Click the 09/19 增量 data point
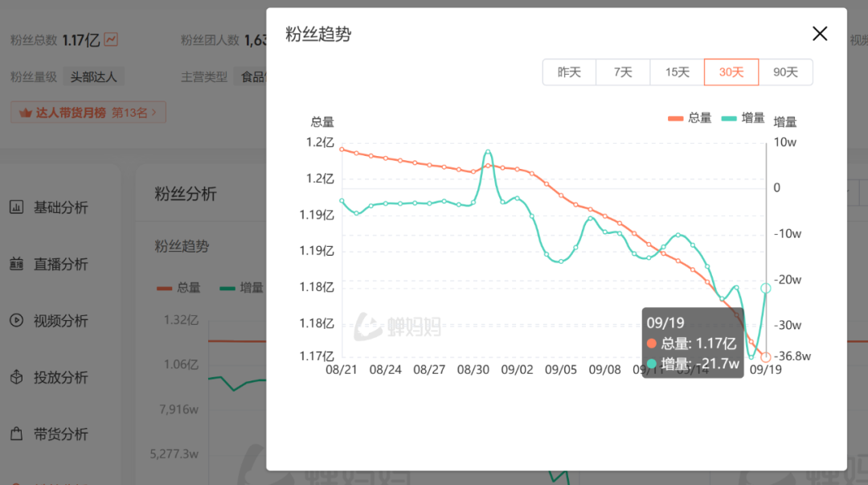The width and height of the screenshot is (868, 485). [x=765, y=288]
